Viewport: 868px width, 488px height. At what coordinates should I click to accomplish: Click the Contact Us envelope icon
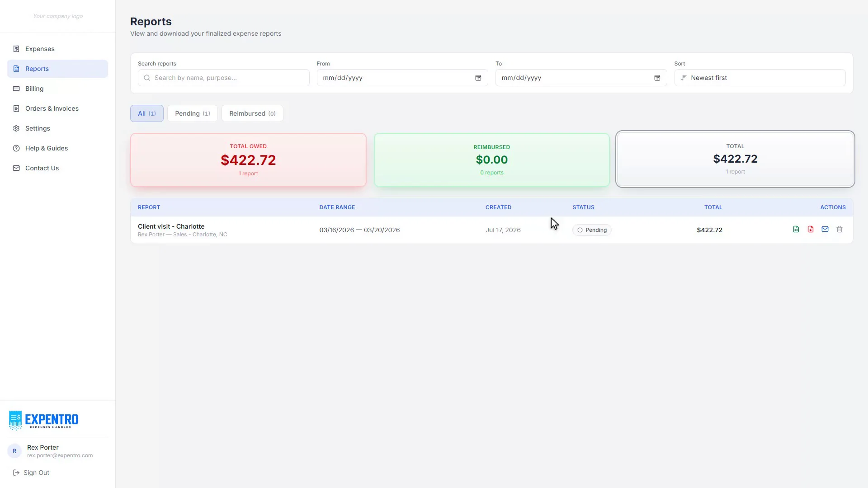[16, 168]
